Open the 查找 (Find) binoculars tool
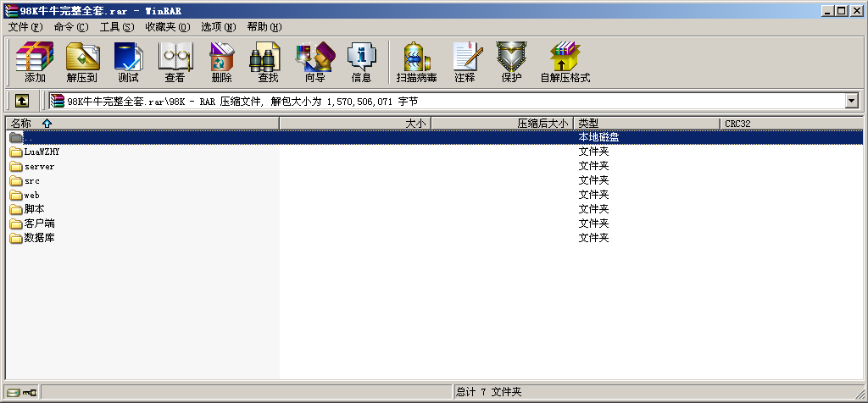The height and width of the screenshot is (403, 868). tap(268, 63)
